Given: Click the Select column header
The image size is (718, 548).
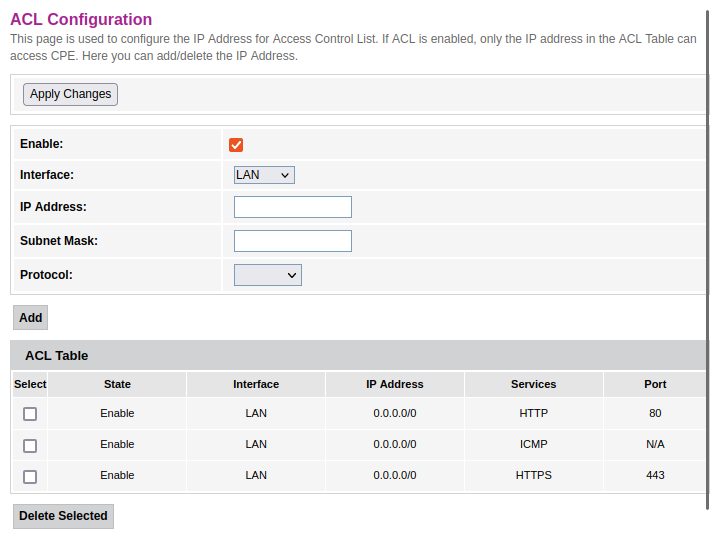Looking at the screenshot, I should [x=30, y=384].
